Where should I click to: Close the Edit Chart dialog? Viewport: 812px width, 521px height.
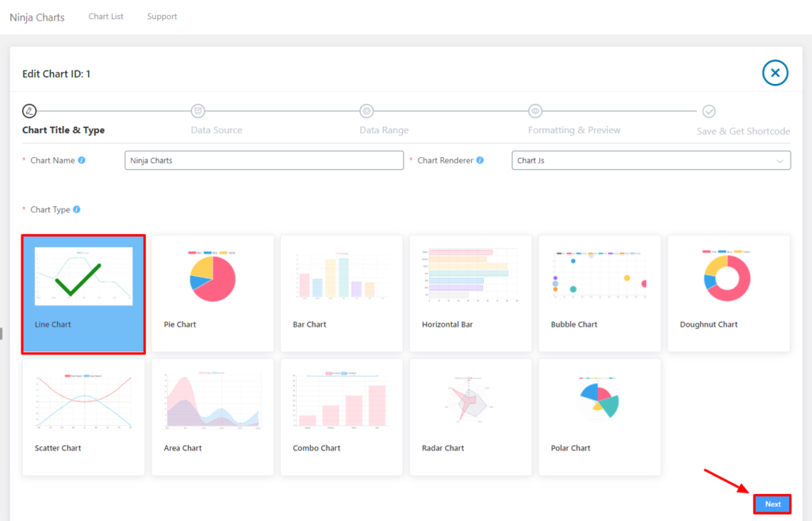coord(775,73)
